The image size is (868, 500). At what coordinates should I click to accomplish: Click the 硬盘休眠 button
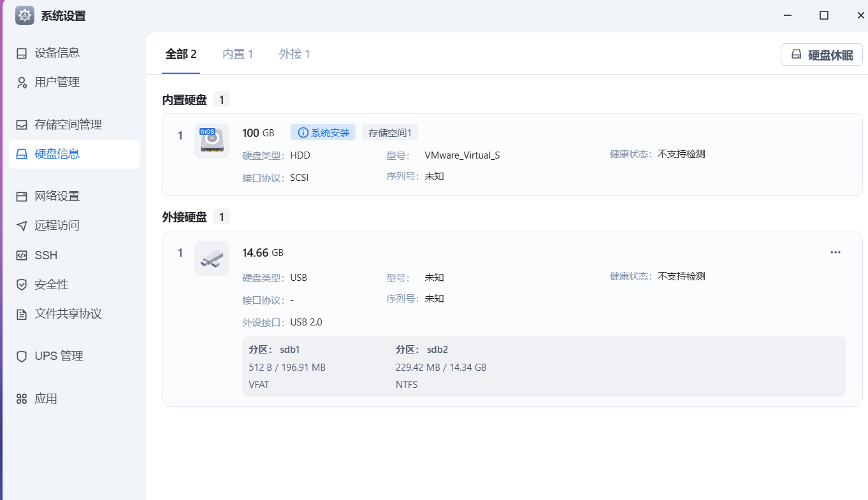point(821,55)
